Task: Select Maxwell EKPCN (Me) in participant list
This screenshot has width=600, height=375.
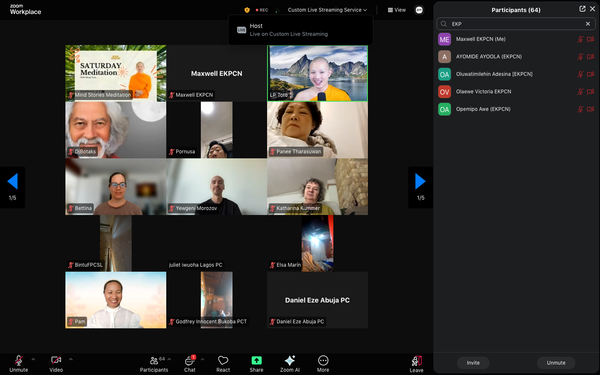Action: (x=516, y=39)
